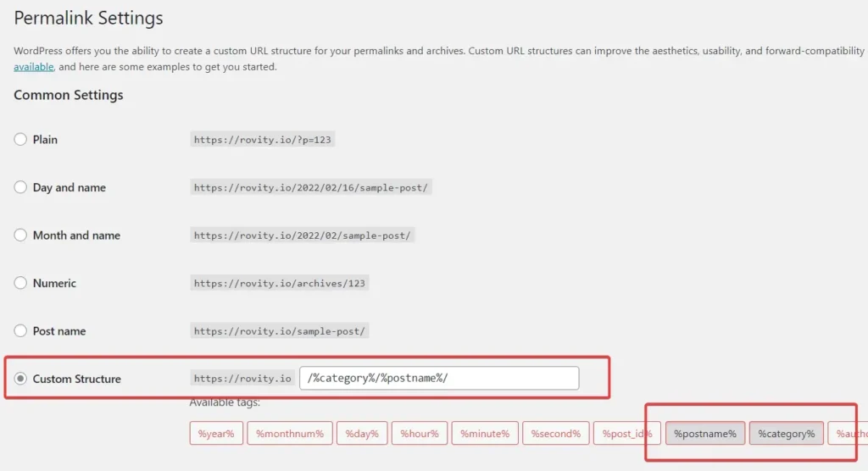
Task: Click the archives/123 URL example
Action: point(280,284)
